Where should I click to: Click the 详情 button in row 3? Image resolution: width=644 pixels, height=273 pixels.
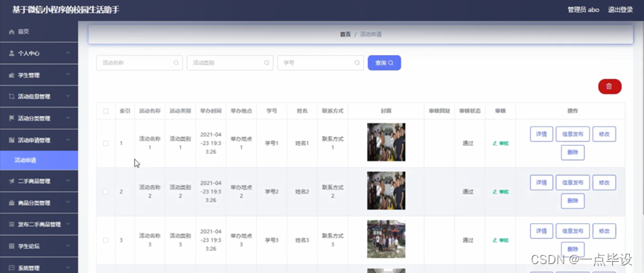pos(541,231)
